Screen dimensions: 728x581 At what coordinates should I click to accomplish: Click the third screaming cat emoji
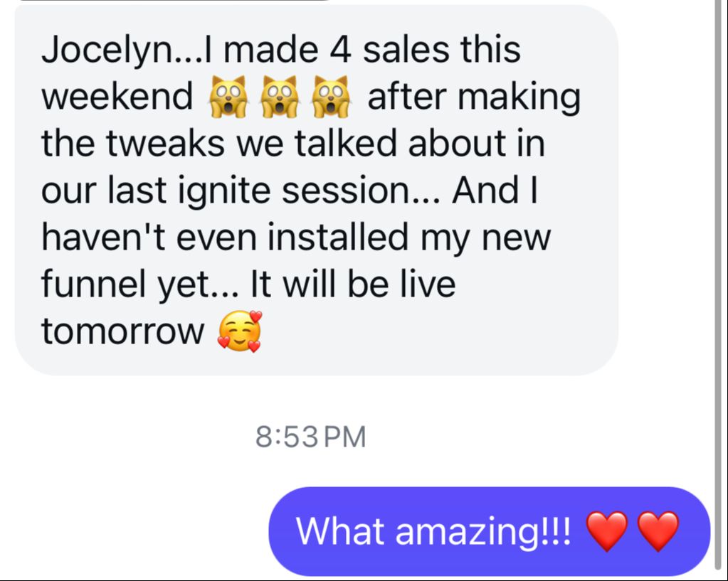330,97
